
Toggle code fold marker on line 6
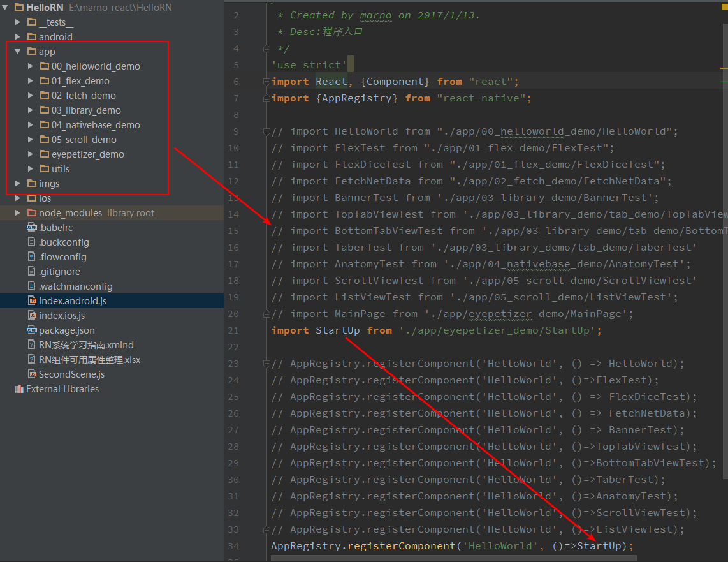pyautogui.click(x=266, y=82)
